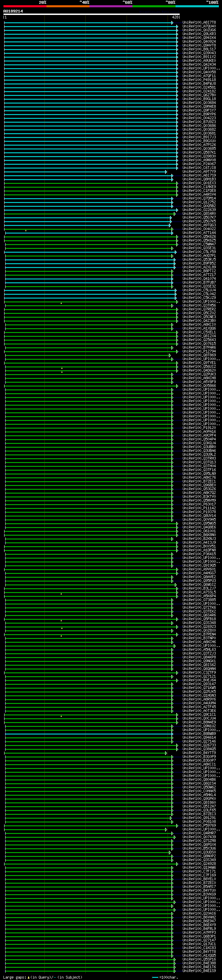The height and width of the screenshot is (980, 222).
Task: Click the orange ~40% identity color segment
Action: click(68, 6)
